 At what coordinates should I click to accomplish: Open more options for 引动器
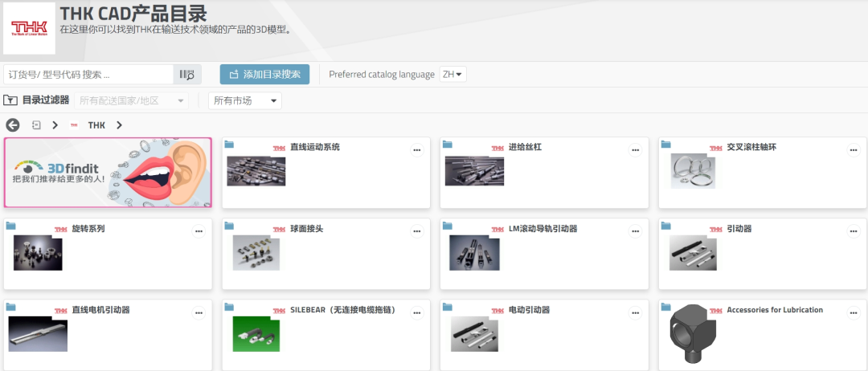pos(854,231)
